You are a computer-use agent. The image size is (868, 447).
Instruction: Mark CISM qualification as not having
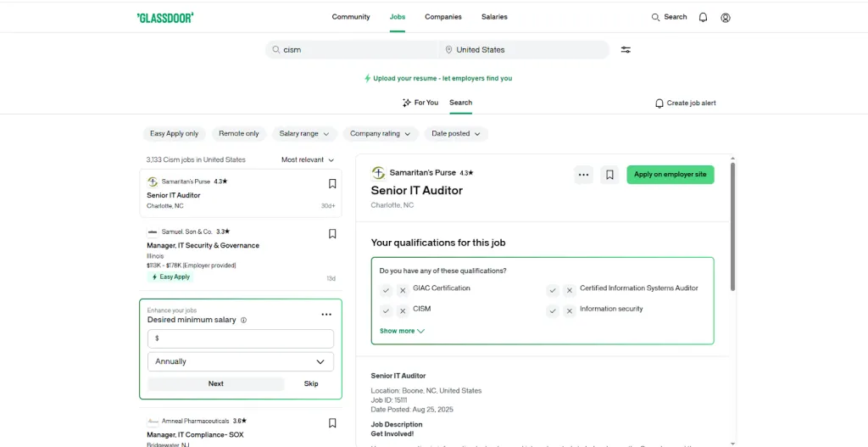click(x=403, y=310)
